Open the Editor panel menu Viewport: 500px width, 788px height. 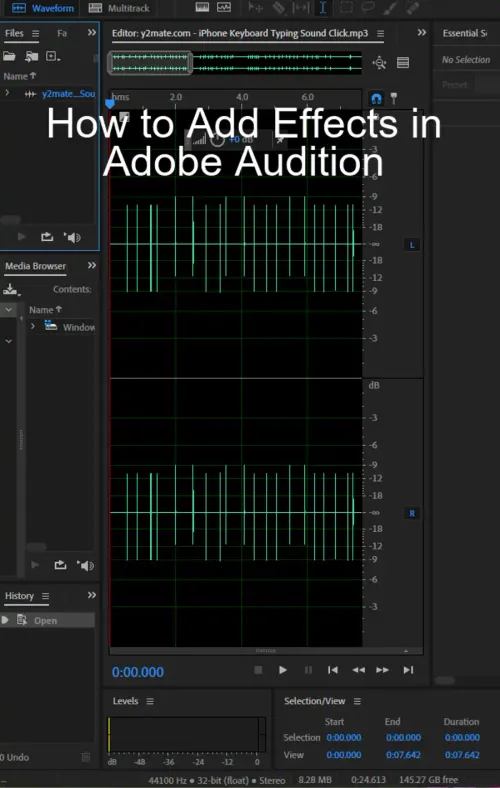point(380,34)
